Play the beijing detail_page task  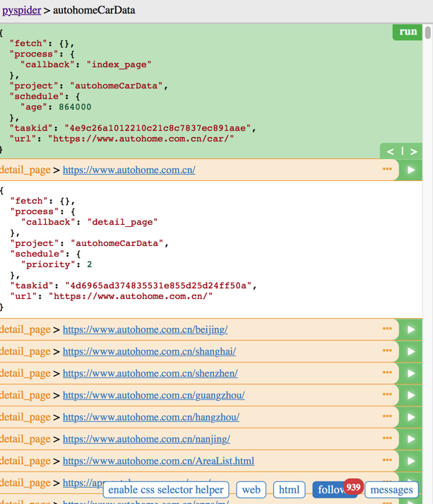[x=411, y=329]
